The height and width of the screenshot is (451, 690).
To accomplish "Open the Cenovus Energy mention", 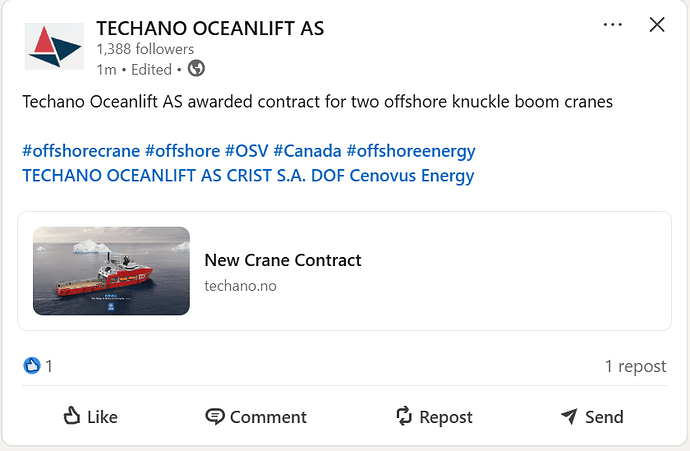I will tap(412, 176).
